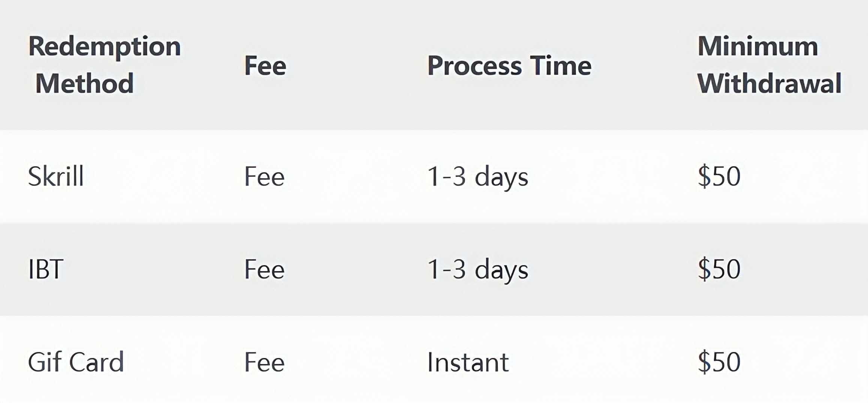Image resolution: width=868 pixels, height=403 pixels.
Task: Click IBT's 1-3 days process time
Action: (478, 270)
